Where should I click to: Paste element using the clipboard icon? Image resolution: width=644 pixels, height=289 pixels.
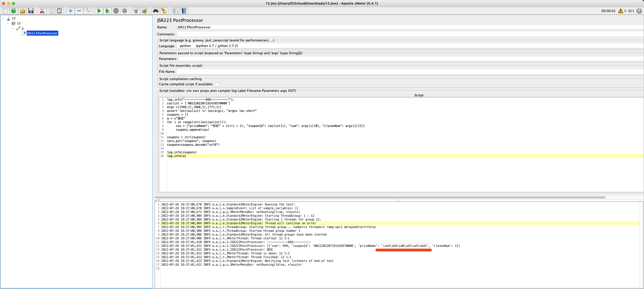coord(59,11)
